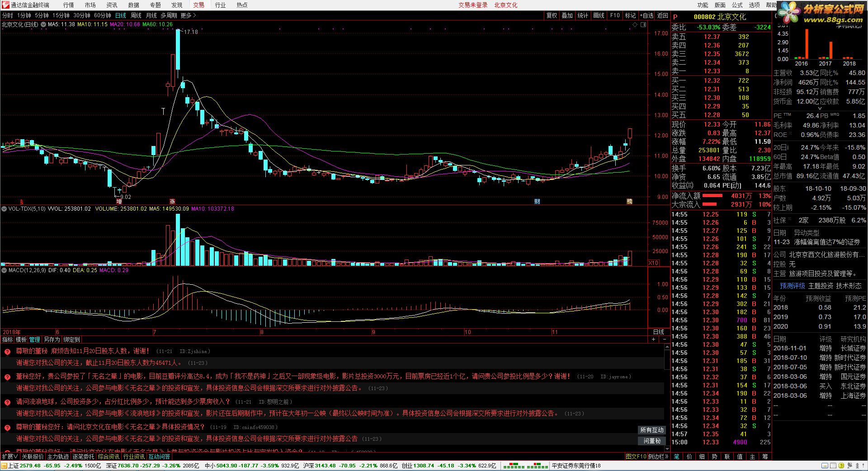The image size is (868, 471).
Task: Click the 预测评级 link
Action: [x=792, y=286]
